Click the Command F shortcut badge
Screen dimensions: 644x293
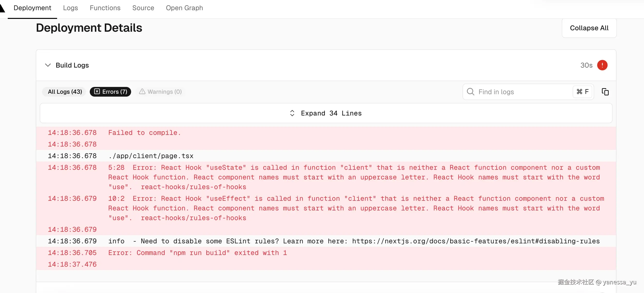582,92
